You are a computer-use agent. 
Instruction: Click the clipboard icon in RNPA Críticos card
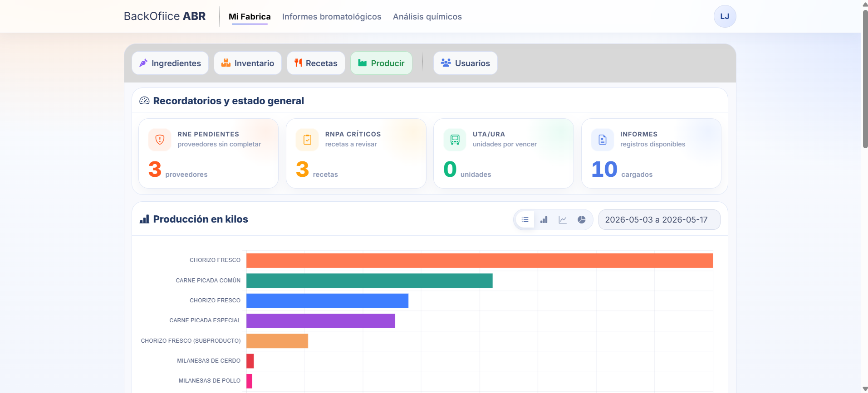pyautogui.click(x=307, y=140)
